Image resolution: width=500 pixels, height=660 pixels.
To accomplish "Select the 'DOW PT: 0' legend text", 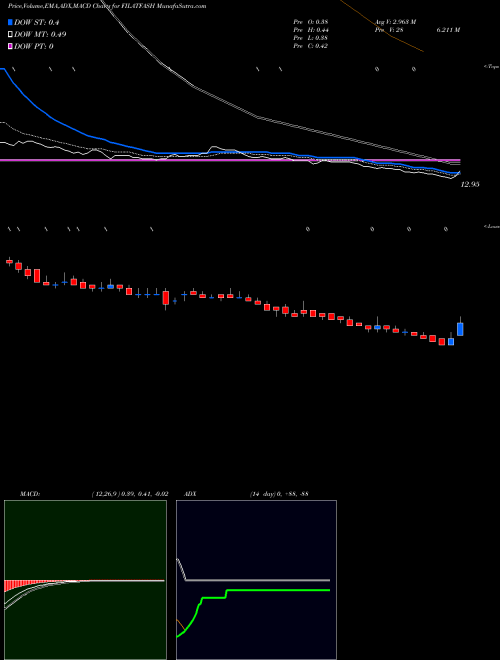I will pyautogui.click(x=34, y=46).
